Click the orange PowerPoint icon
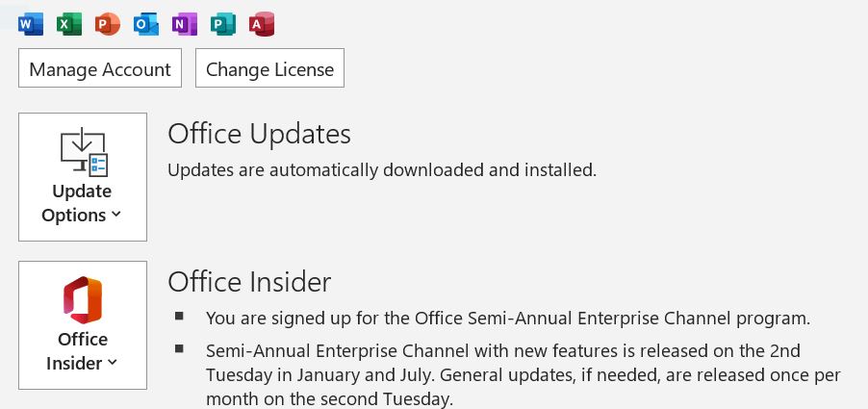The width and height of the screenshot is (868, 409). coord(108,24)
